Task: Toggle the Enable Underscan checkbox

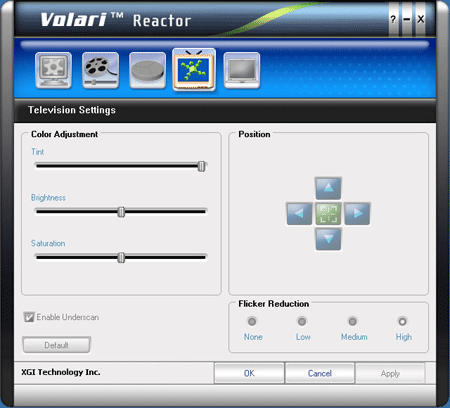Action: point(29,317)
